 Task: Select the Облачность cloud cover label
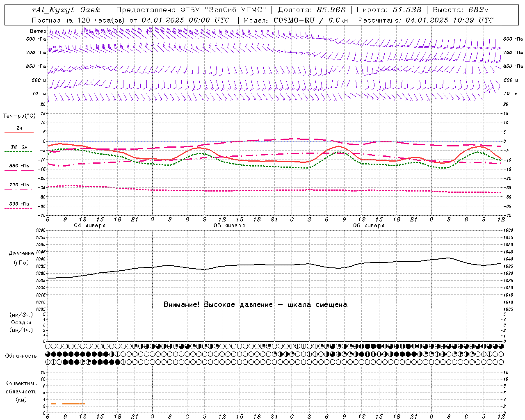(21, 356)
